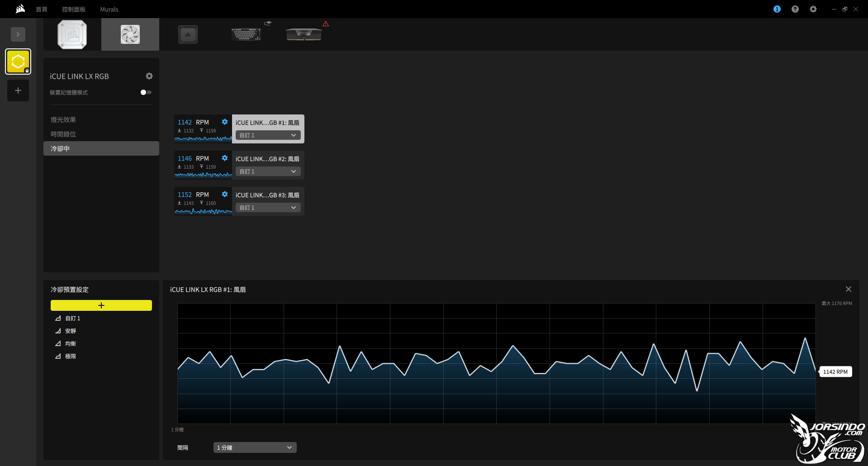868x466 pixels.
Task: Click the curve icon beside 均衡
Action: coord(58,344)
